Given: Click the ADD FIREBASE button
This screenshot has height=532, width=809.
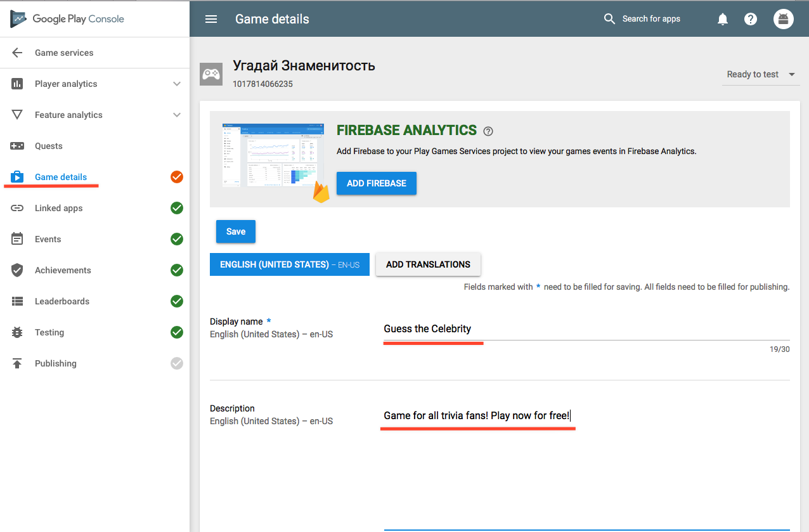Looking at the screenshot, I should (377, 183).
